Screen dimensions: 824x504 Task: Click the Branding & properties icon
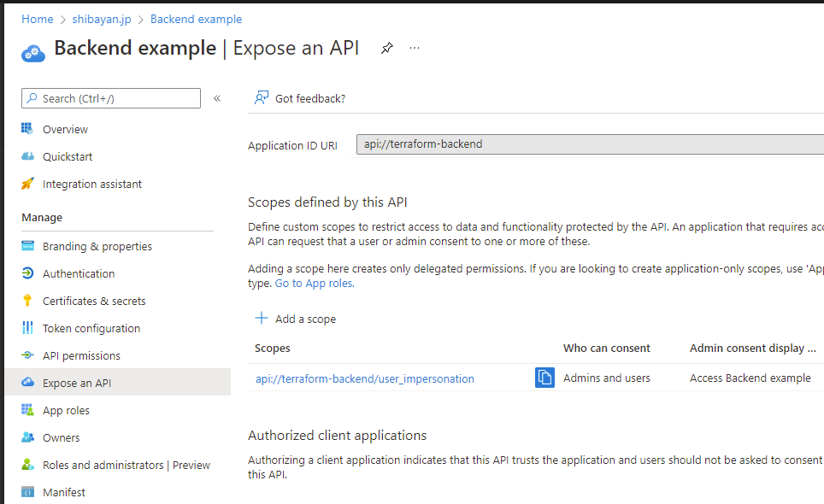(x=27, y=246)
